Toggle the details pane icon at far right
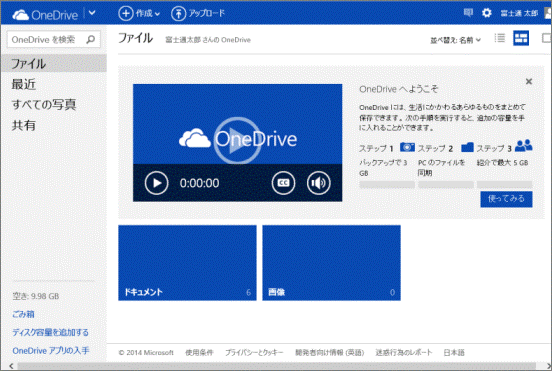The height and width of the screenshot is (371, 552). 546,38
